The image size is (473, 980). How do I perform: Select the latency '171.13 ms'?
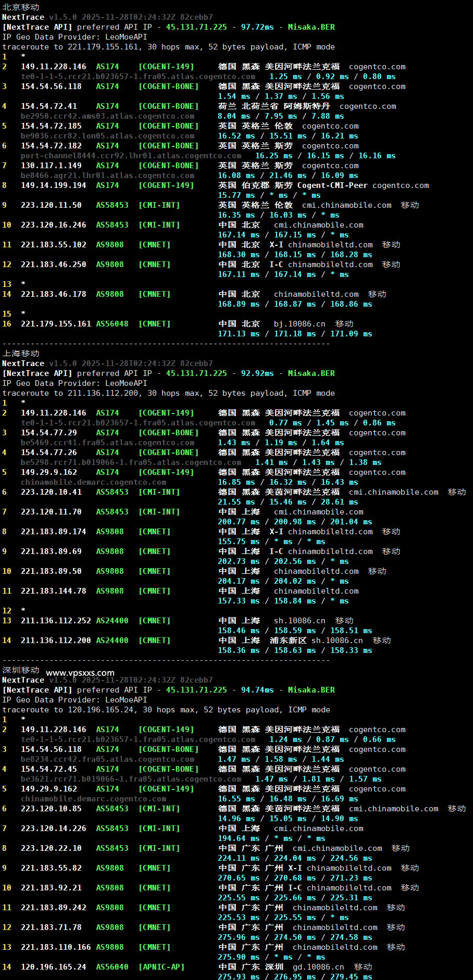click(x=239, y=334)
